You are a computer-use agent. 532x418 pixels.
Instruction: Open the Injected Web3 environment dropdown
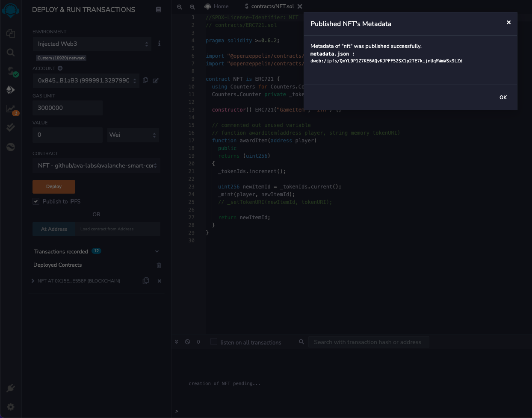point(92,44)
